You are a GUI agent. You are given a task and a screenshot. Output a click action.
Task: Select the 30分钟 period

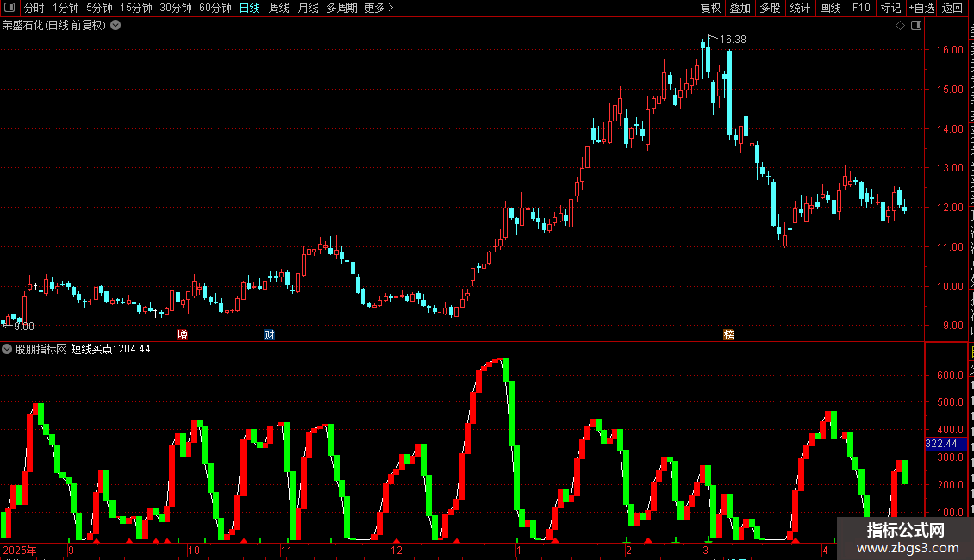[x=176, y=8]
